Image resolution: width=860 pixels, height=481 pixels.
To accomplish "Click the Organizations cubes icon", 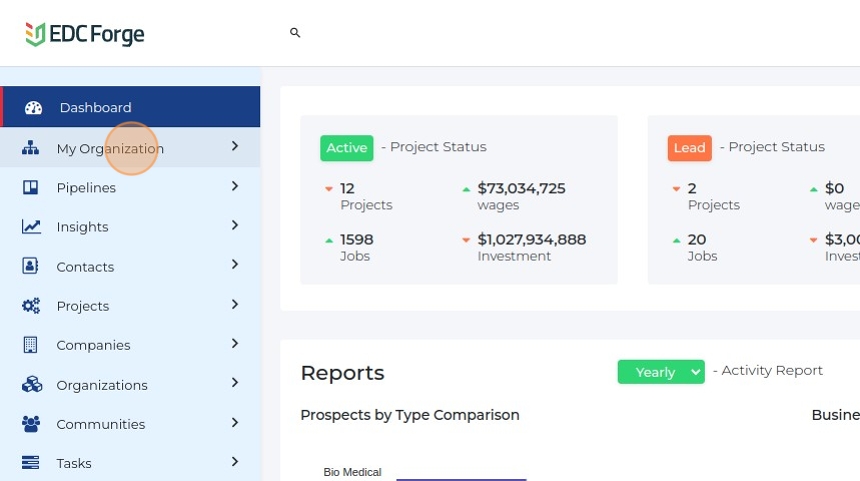I will click(x=32, y=384).
